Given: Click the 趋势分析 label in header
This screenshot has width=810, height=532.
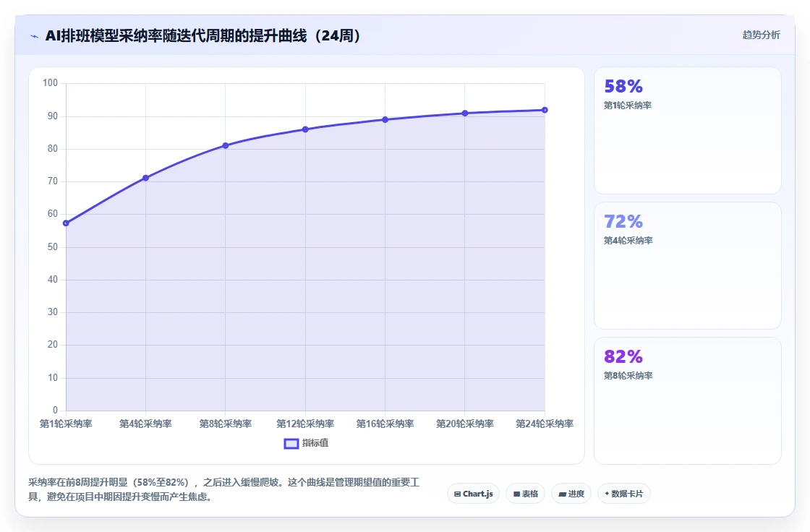Looking at the screenshot, I should (761, 35).
